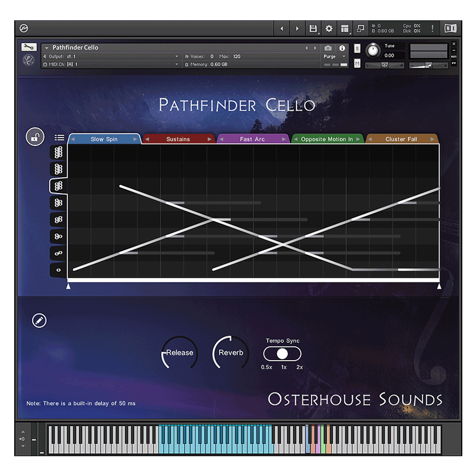Select the eight-voice row icon at top
Screen dimensions: 476x476
coord(59,152)
